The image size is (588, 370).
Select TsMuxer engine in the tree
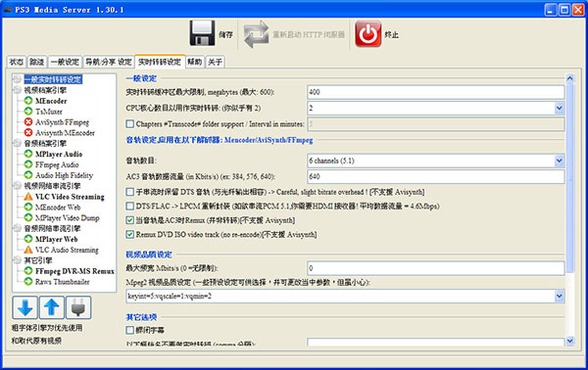tap(49, 112)
